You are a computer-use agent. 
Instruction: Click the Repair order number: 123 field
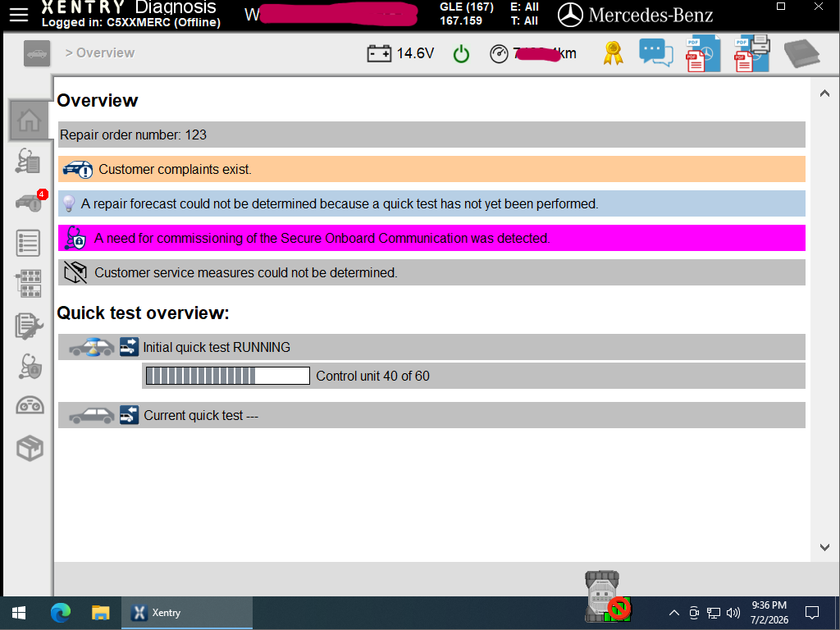tap(431, 135)
